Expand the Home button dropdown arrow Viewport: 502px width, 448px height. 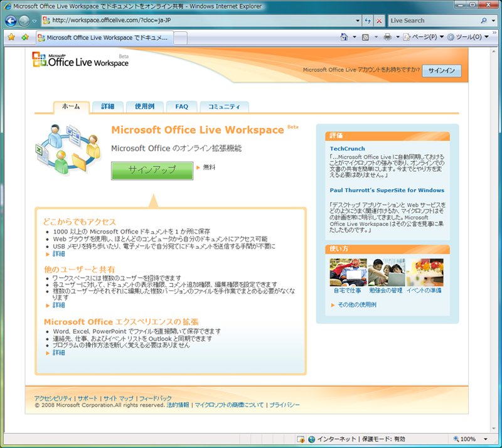coord(355,37)
